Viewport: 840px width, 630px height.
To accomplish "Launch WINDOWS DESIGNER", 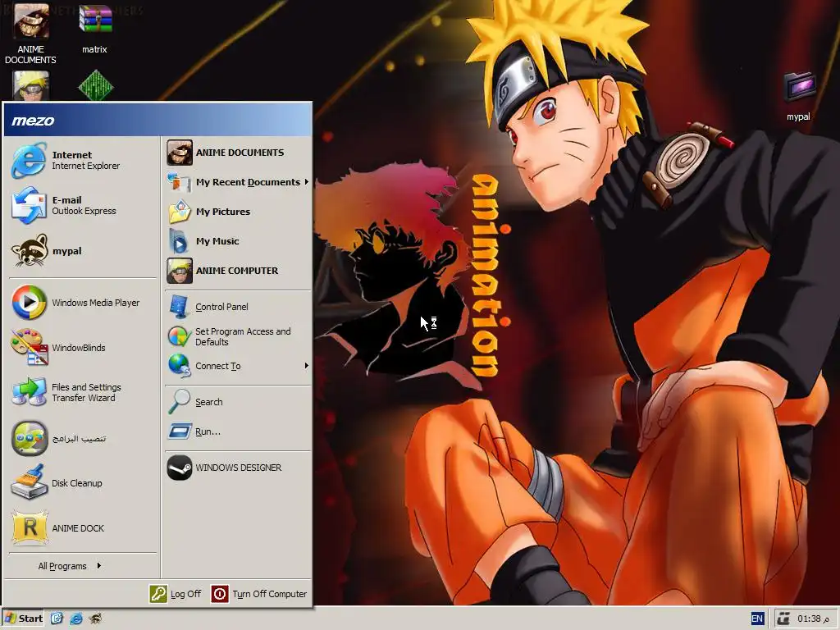I will coord(237,468).
